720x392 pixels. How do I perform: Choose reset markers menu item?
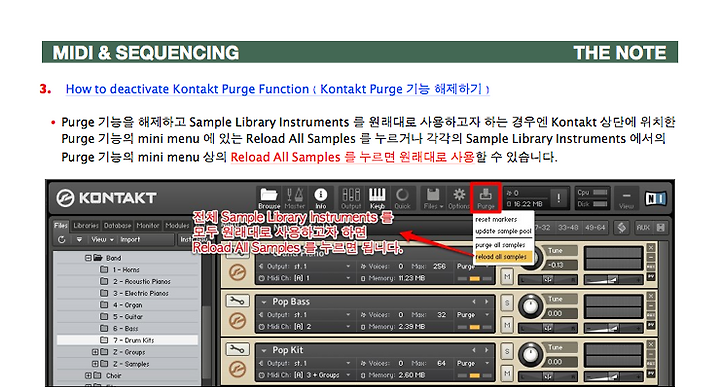pyautogui.click(x=503, y=219)
